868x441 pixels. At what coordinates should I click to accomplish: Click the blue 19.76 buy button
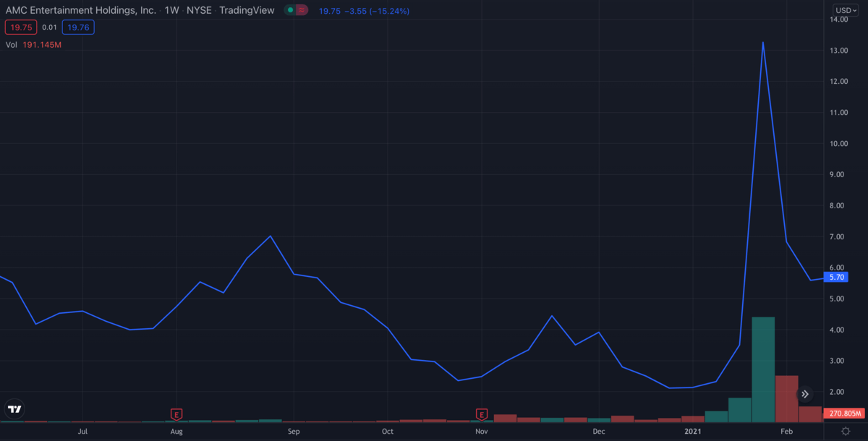point(78,27)
